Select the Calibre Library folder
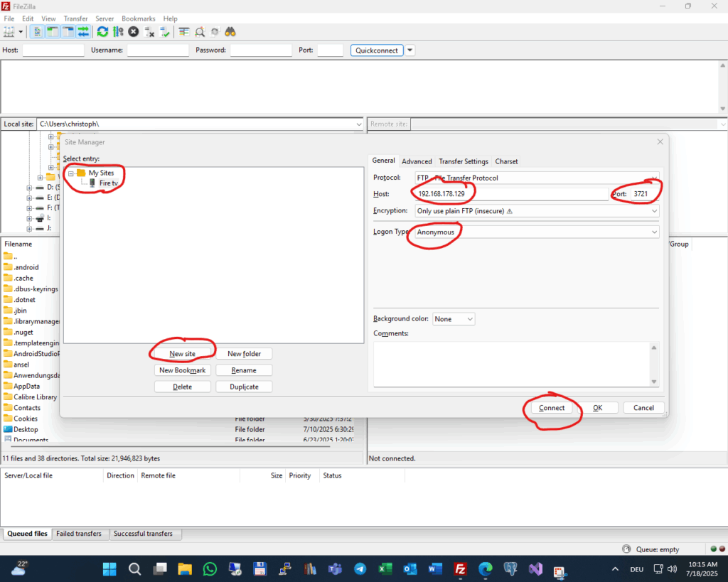728x582 pixels. tap(36, 397)
